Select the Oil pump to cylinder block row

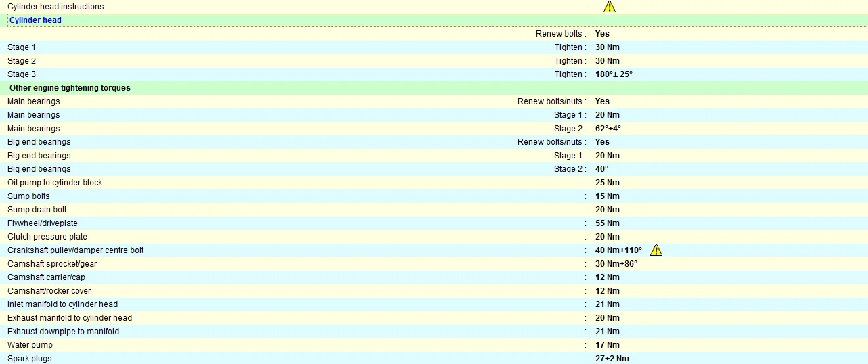[434, 183]
